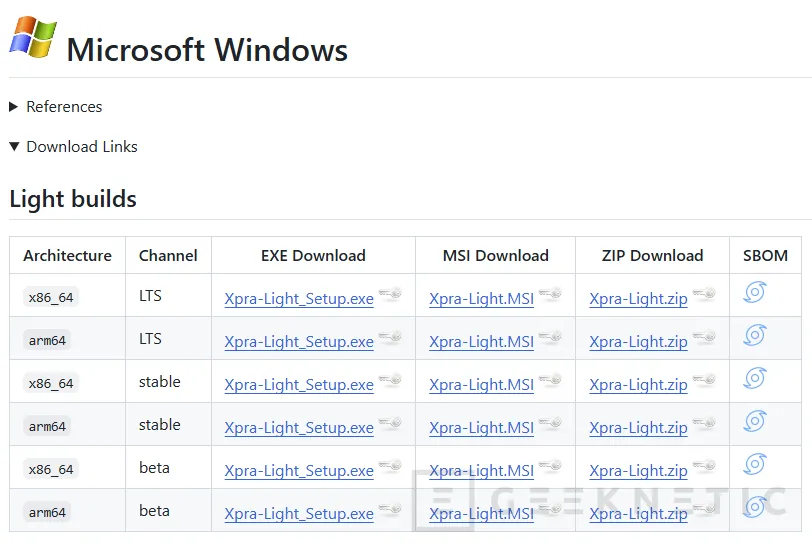Click key icon beside arm64 LTS MSI download
The image size is (812, 551).
pos(550,338)
